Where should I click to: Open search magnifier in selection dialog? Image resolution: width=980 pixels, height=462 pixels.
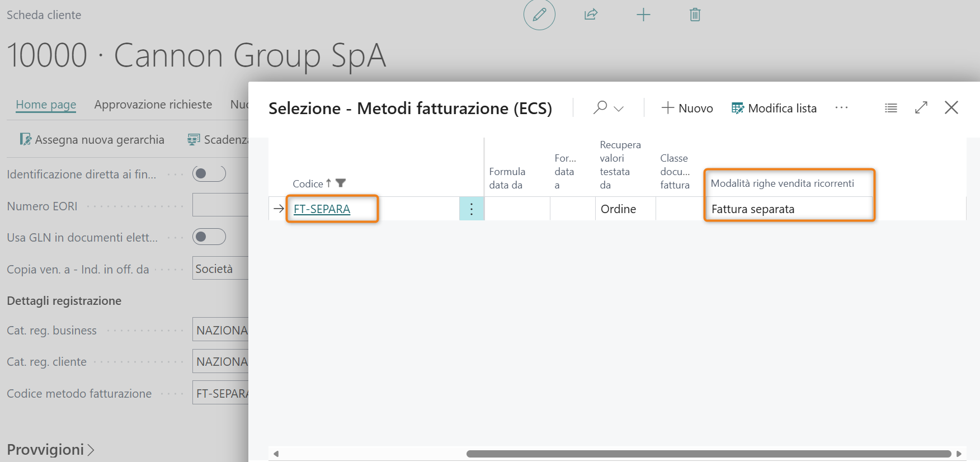pos(600,107)
